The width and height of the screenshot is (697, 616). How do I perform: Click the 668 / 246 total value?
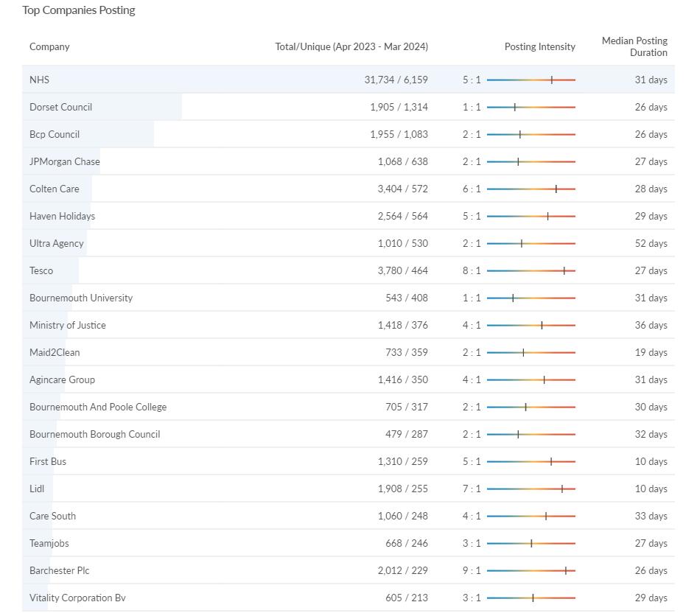(x=407, y=543)
